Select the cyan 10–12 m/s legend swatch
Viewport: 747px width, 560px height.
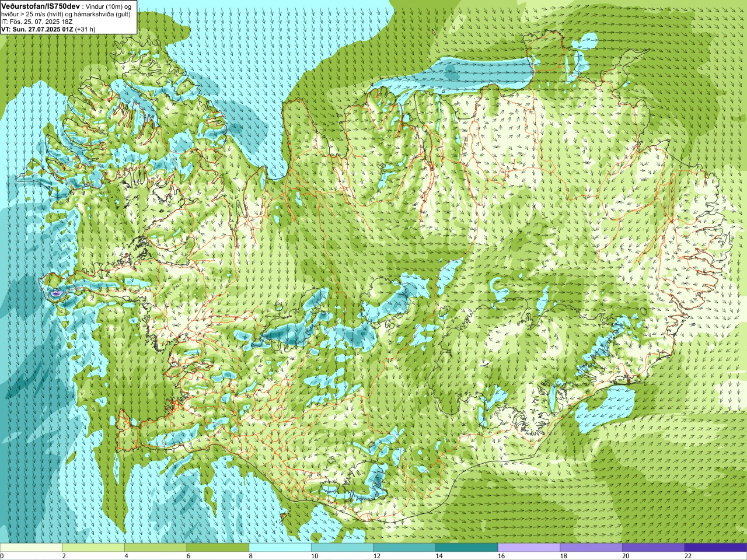point(342,548)
